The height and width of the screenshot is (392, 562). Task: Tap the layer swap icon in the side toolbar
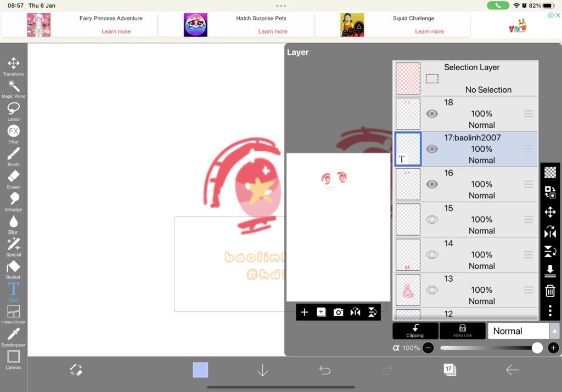point(550,192)
